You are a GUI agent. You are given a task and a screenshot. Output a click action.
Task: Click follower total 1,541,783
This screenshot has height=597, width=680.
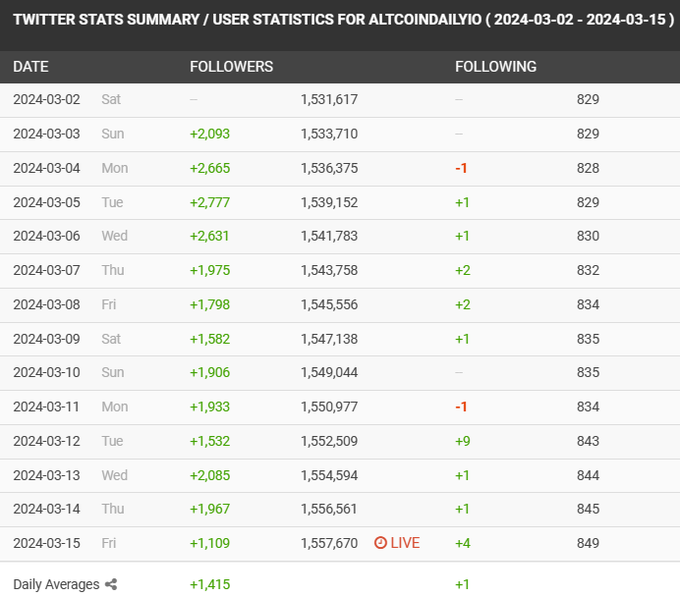pos(329,236)
